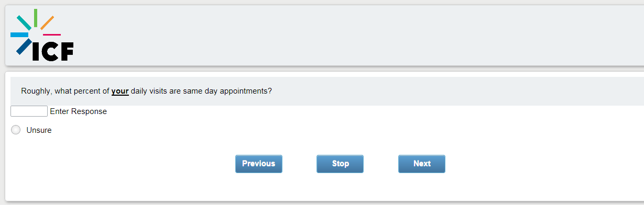Image resolution: width=644 pixels, height=205 pixels.
Task: Click the same day appointments question text
Action: (146, 91)
